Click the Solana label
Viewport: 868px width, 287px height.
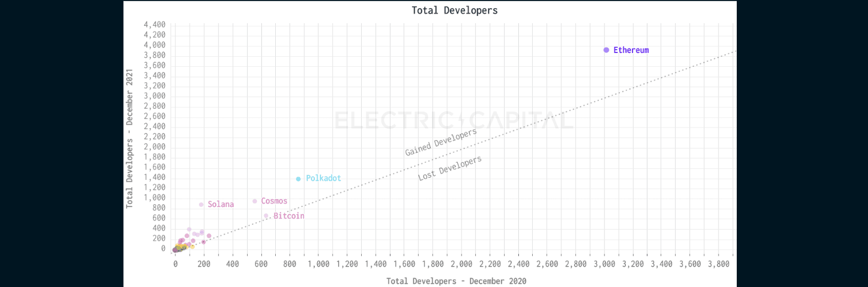[221, 204]
